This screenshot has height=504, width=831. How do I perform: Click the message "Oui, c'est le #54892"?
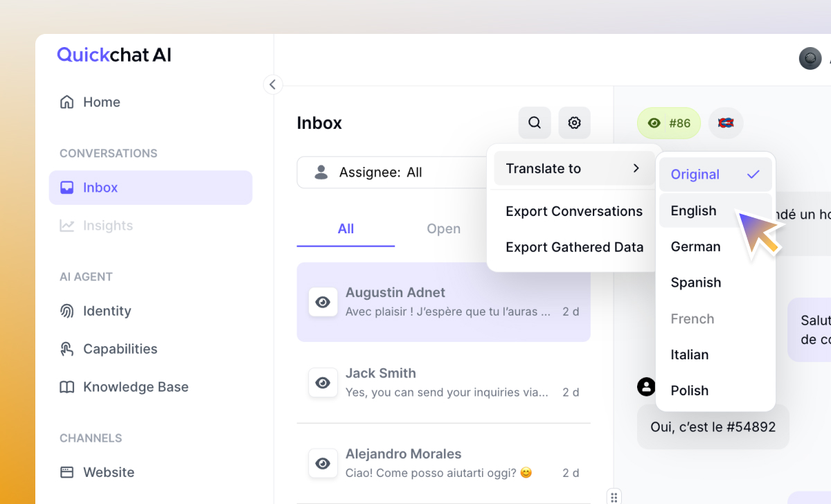pos(713,427)
